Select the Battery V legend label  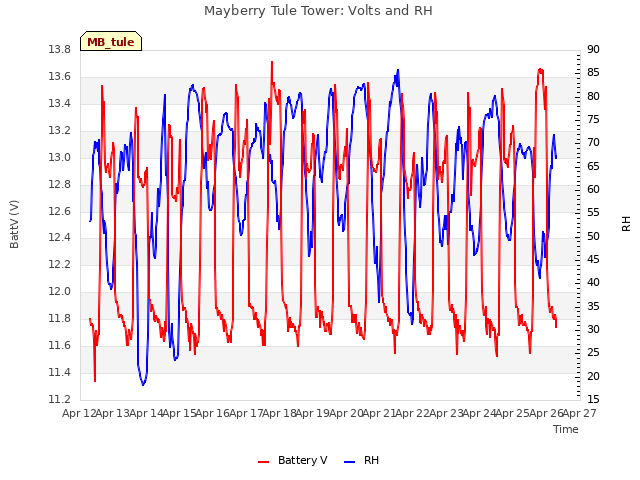pos(302,460)
